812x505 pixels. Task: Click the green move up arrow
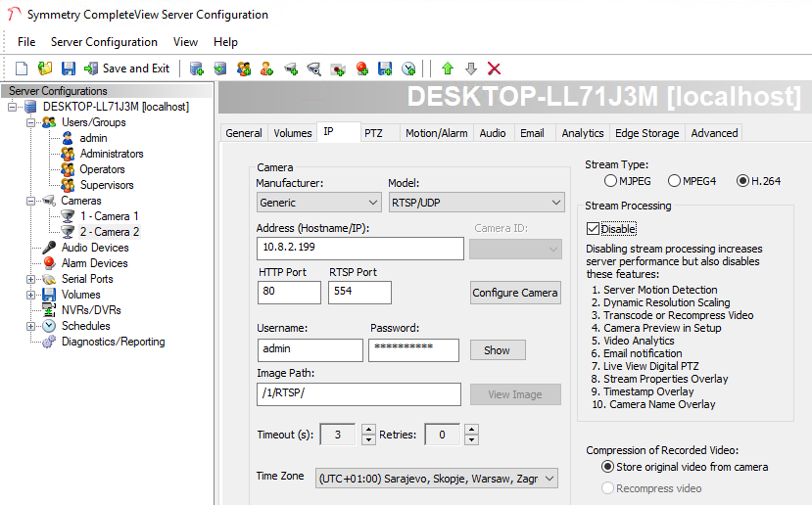pyautogui.click(x=448, y=69)
